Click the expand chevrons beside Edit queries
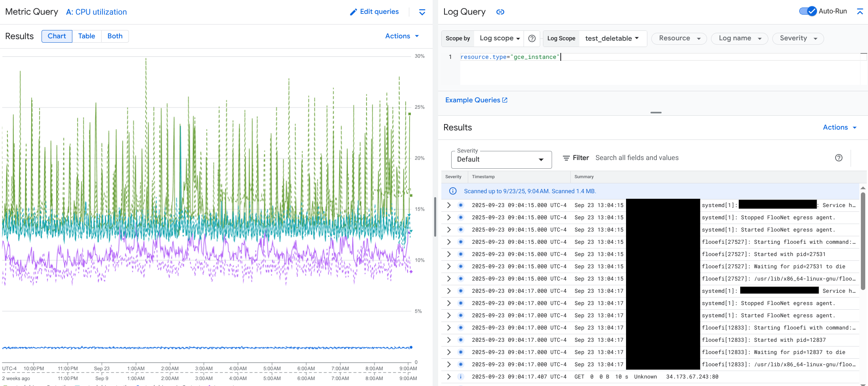This screenshot has width=868, height=386. (x=422, y=12)
